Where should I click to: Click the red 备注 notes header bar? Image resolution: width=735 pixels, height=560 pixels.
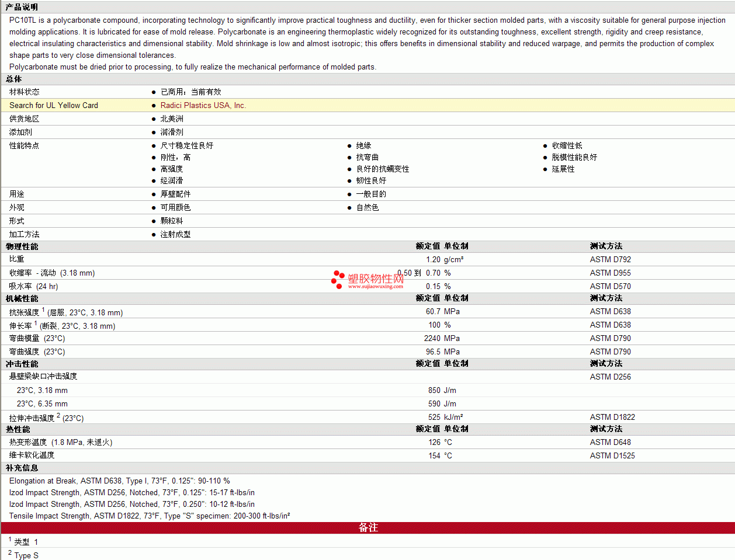coord(367,528)
